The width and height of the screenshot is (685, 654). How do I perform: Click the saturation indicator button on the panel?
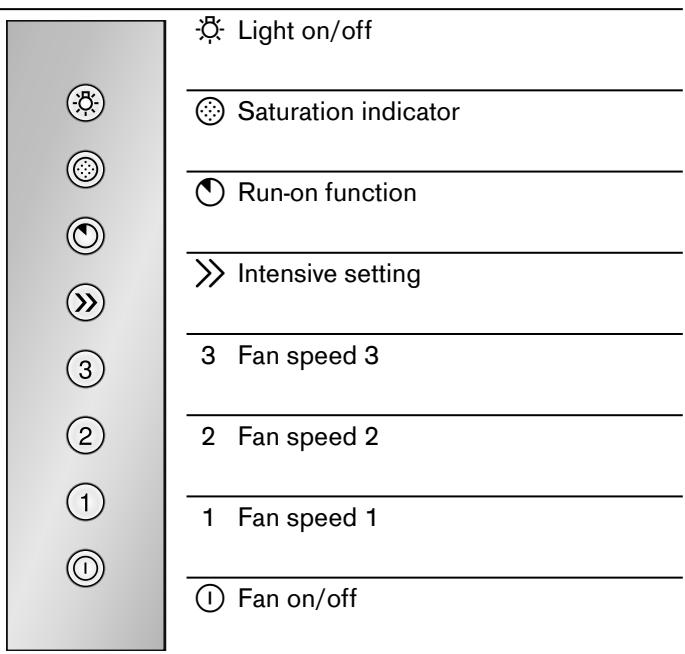pyautogui.click(x=86, y=170)
